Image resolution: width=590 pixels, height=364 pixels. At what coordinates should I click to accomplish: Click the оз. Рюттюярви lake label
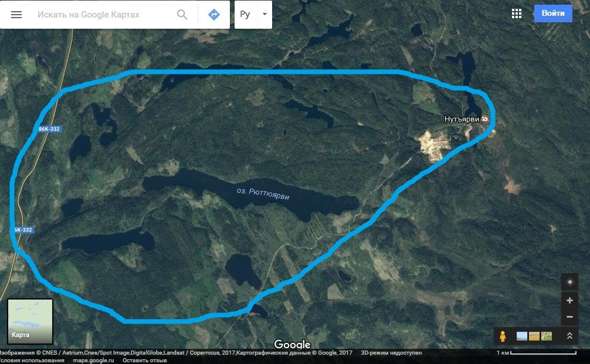click(263, 193)
